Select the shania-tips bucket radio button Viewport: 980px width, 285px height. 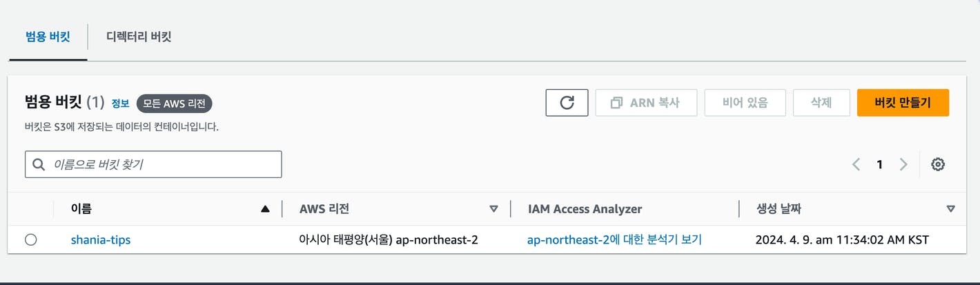[x=30, y=239]
